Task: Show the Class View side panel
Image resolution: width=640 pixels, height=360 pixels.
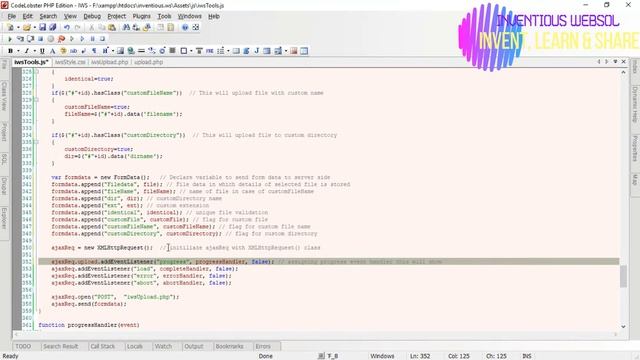Action: [x=4, y=96]
